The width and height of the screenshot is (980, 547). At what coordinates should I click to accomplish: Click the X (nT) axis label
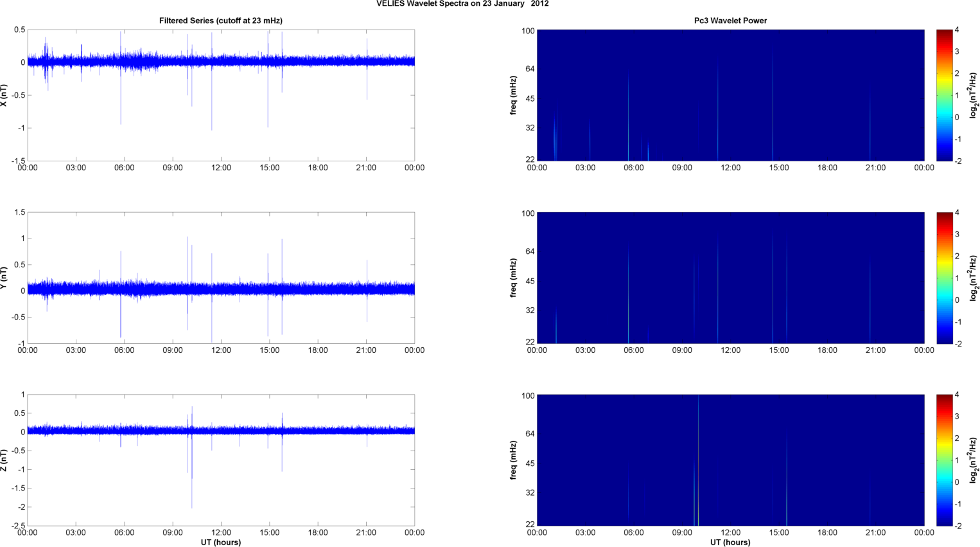pyautogui.click(x=4, y=95)
